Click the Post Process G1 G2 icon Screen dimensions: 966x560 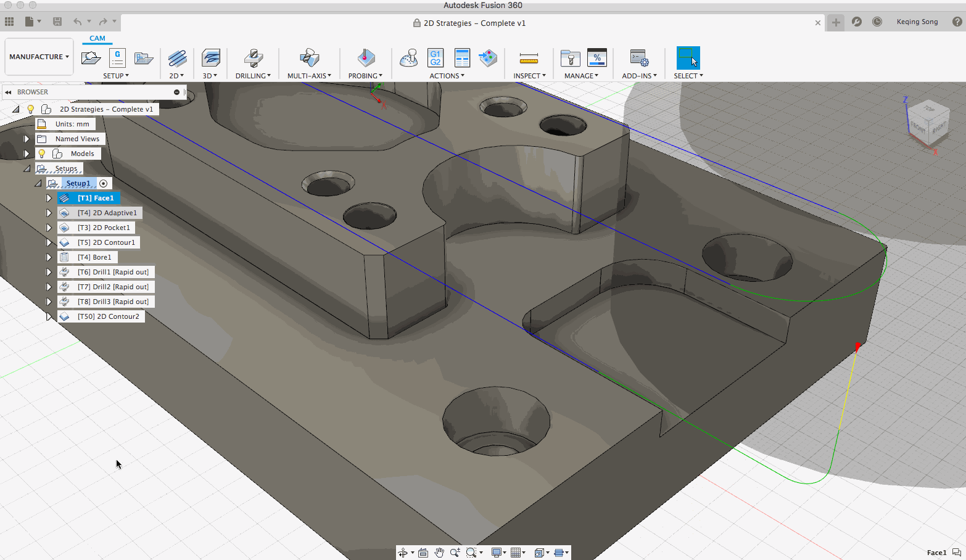click(435, 58)
